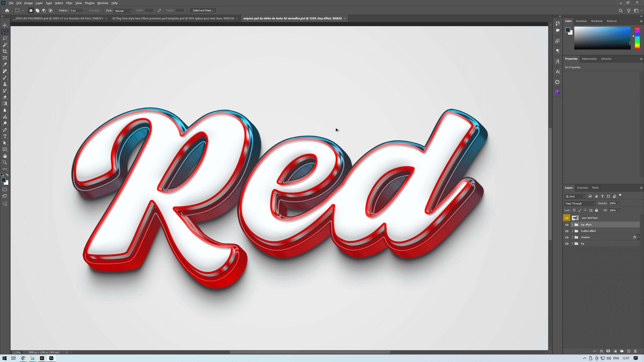Open Photoshop from the Windows taskbar
This screenshot has height=362, width=644.
pos(51,358)
